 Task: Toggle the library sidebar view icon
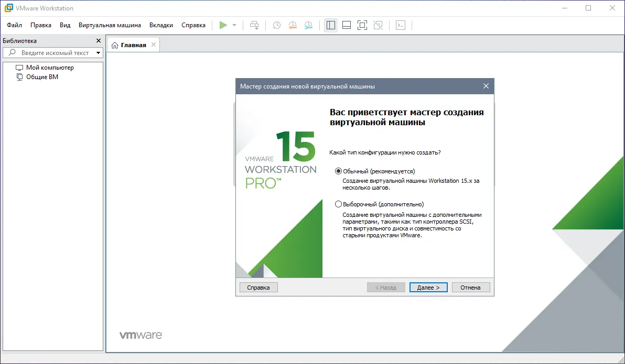[x=330, y=25]
